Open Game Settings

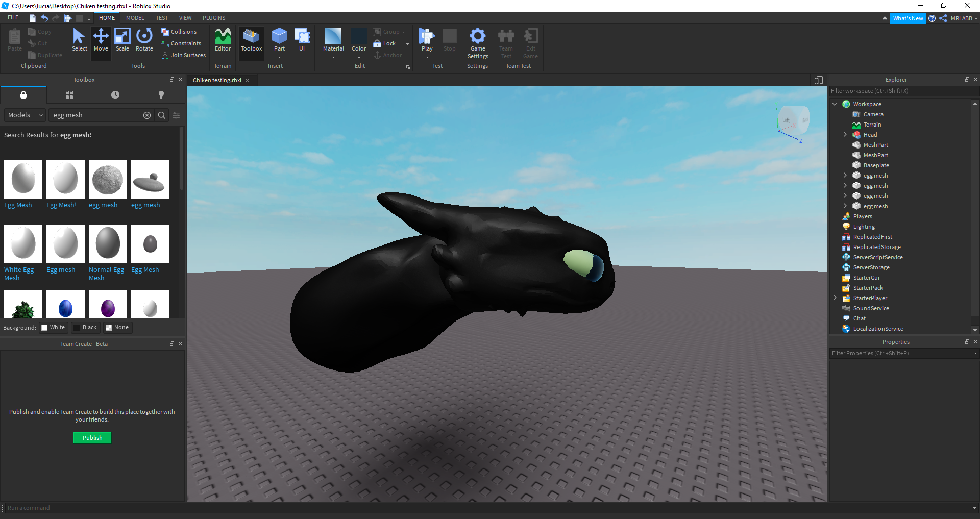click(x=478, y=43)
